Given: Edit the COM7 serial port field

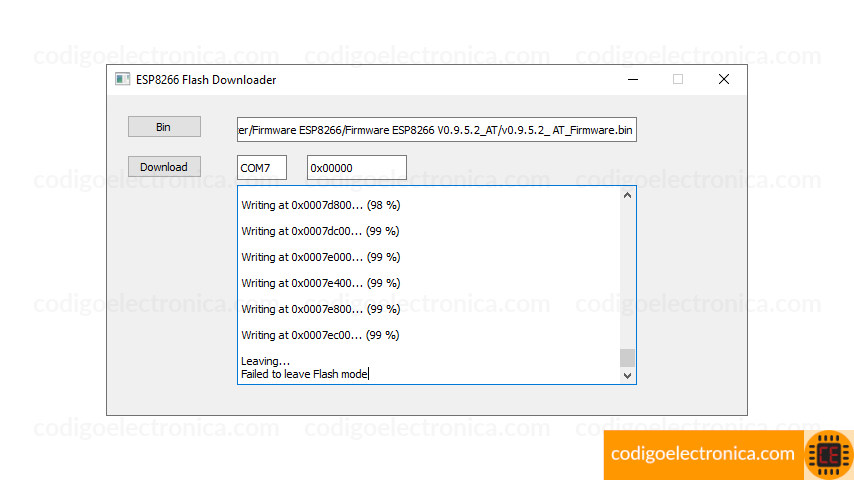Looking at the screenshot, I should pos(261,168).
